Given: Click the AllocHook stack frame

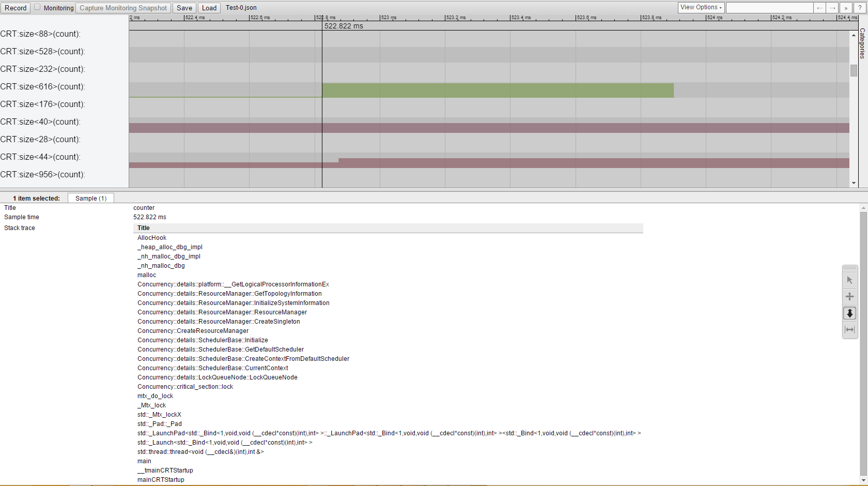Looking at the screenshot, I should [152, 238].
